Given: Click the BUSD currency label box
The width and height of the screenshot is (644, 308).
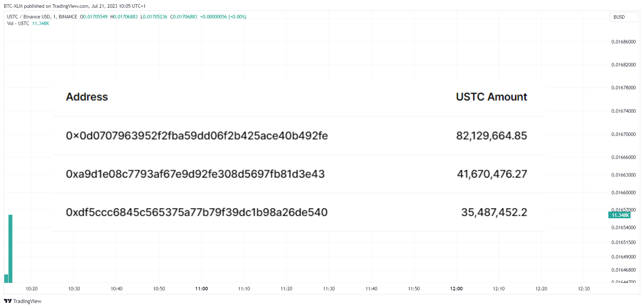Looking at the screenshot, I should point(624,17).
